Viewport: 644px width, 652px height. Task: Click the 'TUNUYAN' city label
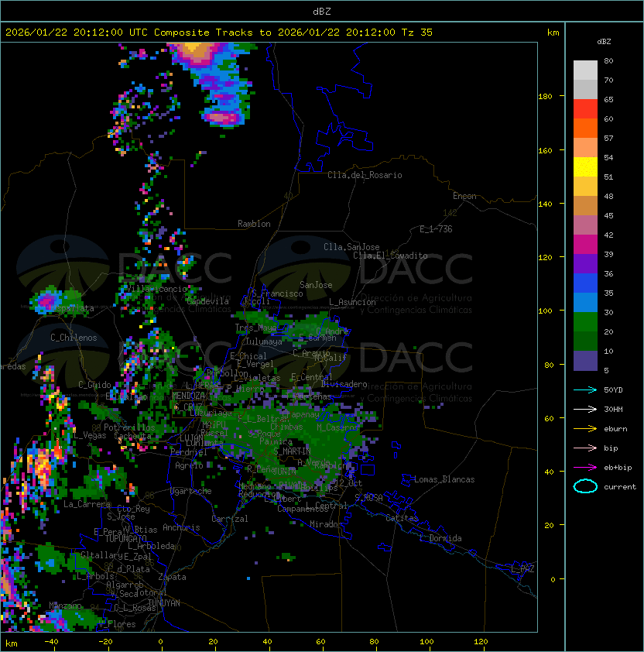pyautogui.click(x=164, y=603)
